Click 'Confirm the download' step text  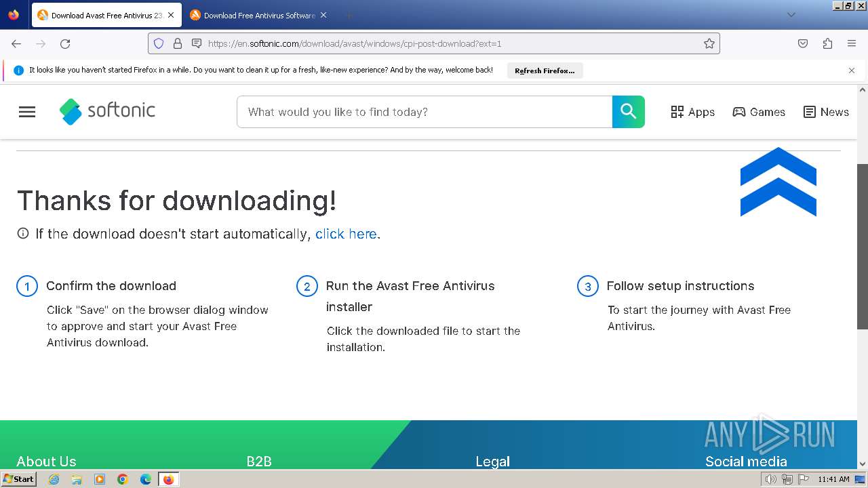[x=111, y=286]
